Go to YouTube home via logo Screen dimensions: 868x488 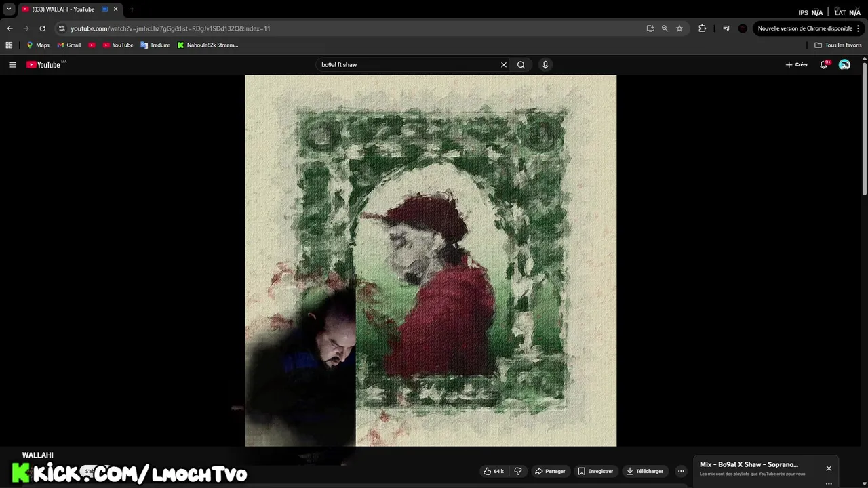[x=43, y=65]
